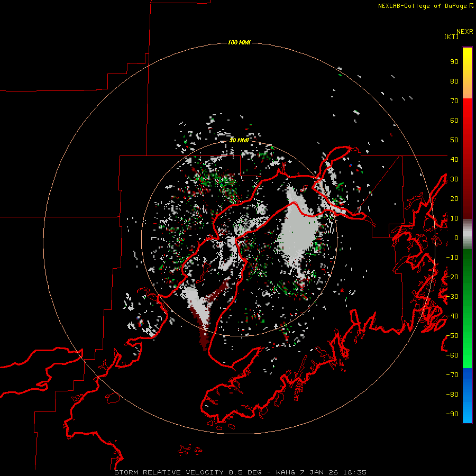476x476 pixels.
Task: Click the 90 value on the velocity scale
Action: coord(454,62)
